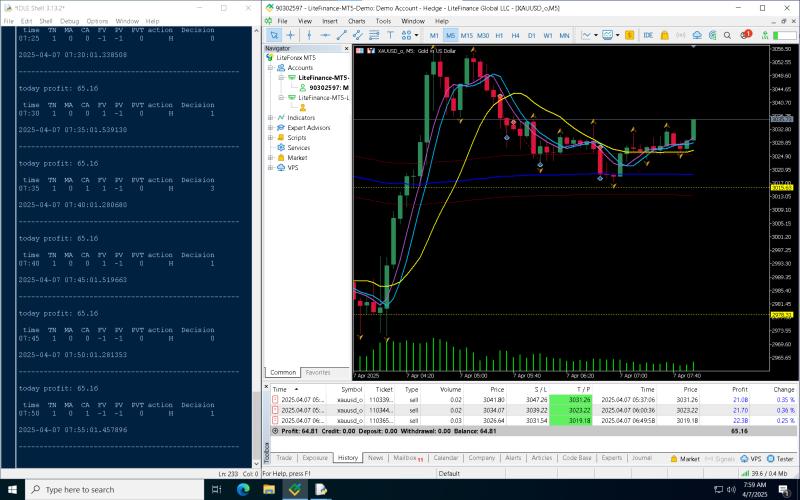Activate the crosshair tool
800x500 pixels.
(x=290, y=35)
